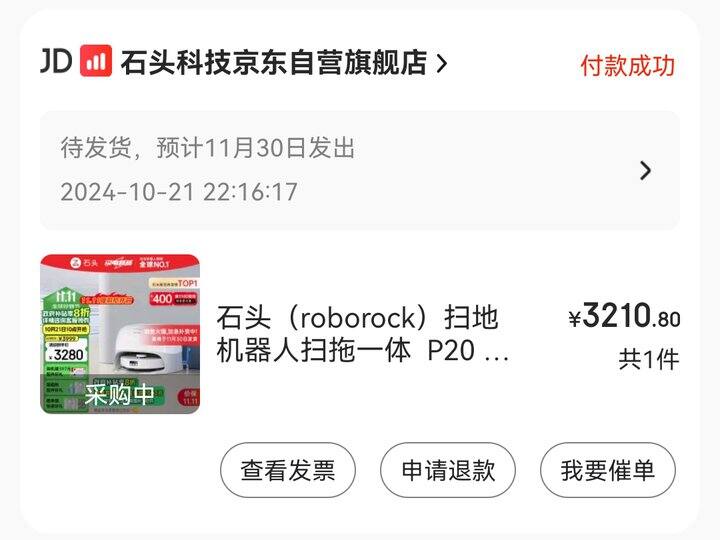Click the red bar-chart store badge icon

click(x=96, y=61)
